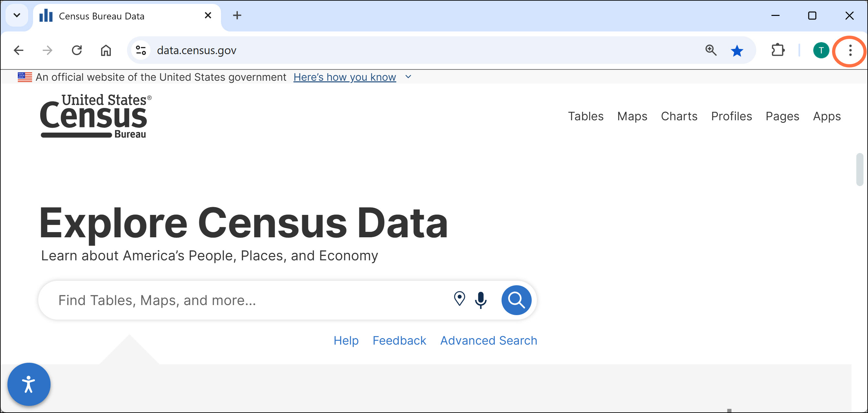
Task: Click the US flag icon in banner
Action: pos(25,77)
